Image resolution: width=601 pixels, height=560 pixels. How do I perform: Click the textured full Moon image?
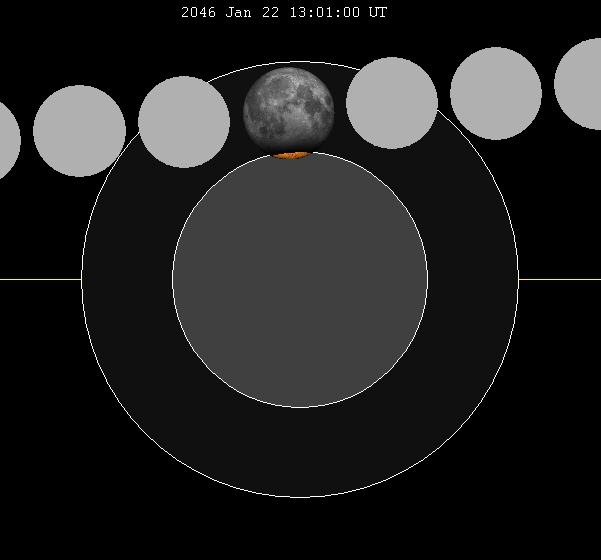click(288, 108)
